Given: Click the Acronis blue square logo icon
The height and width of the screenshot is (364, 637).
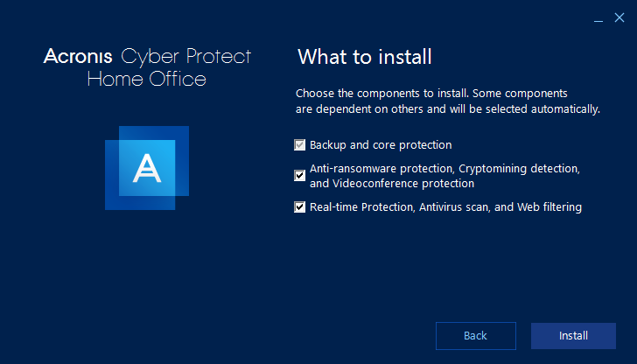Looking at the screenshot, I should tap(147, 168).
